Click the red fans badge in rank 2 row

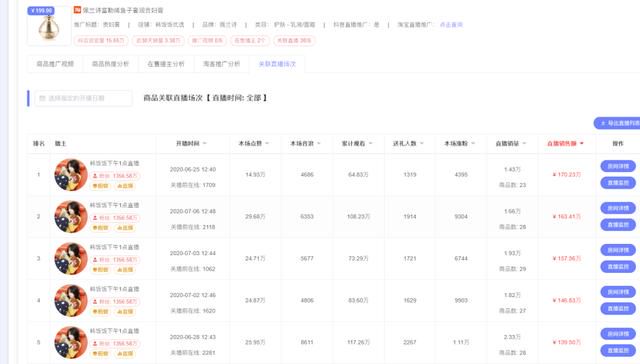pos(115,218)
